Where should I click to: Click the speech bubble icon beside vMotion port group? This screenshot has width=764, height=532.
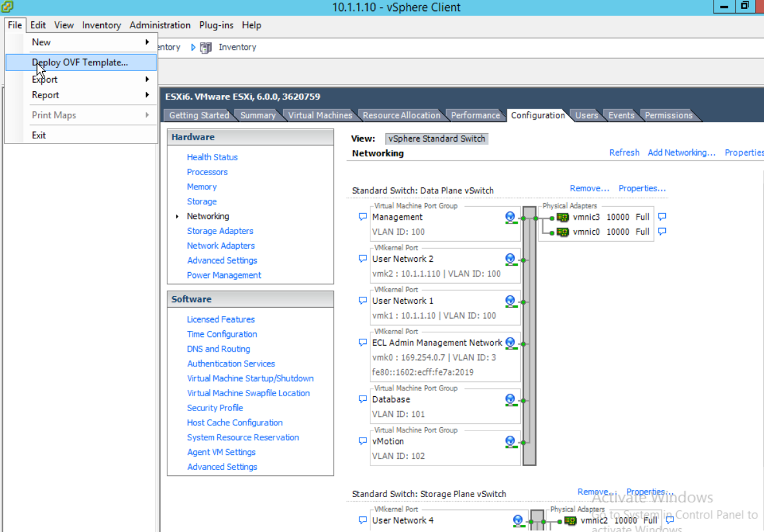pos(362,442)
